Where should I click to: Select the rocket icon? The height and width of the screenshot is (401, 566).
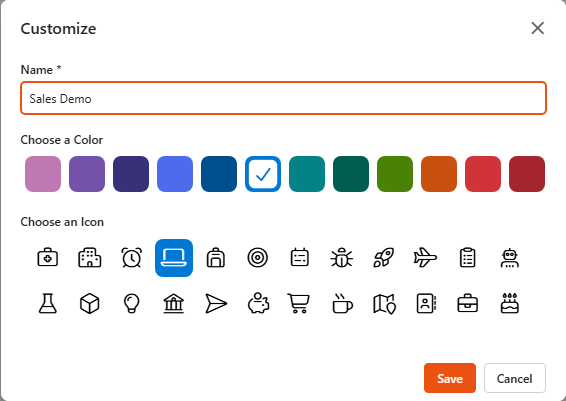coord(383,258)
